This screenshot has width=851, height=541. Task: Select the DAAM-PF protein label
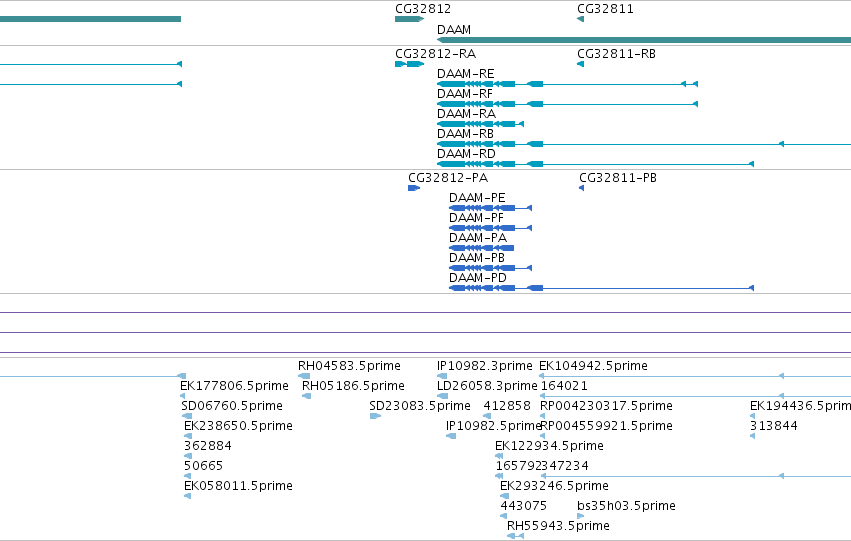point(476,218)
